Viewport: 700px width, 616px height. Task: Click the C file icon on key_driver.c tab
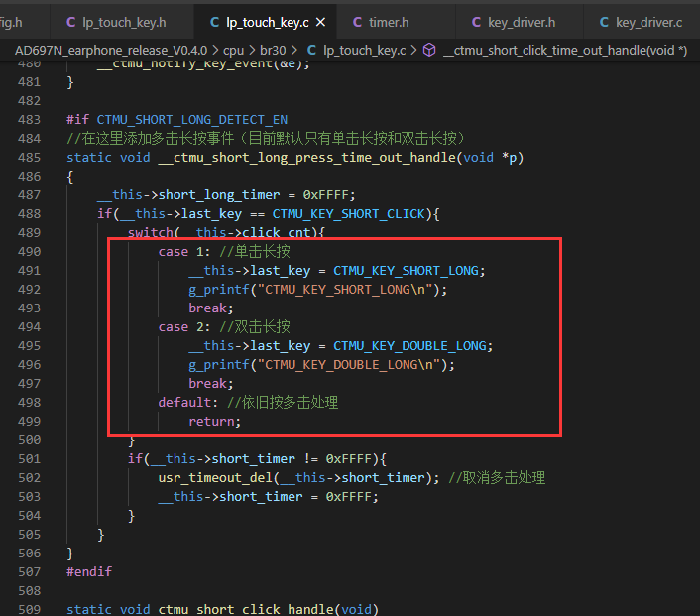click(604, 22)
